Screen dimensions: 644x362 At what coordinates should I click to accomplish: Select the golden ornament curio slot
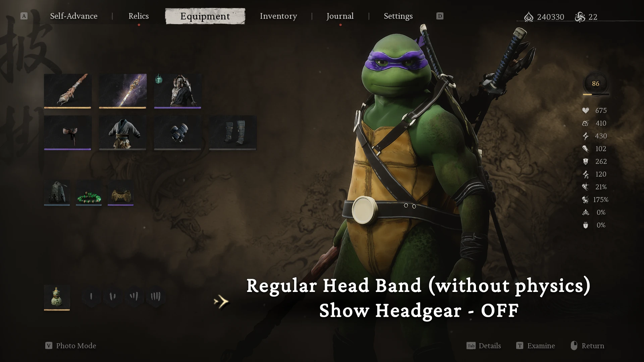click(120, 193)
